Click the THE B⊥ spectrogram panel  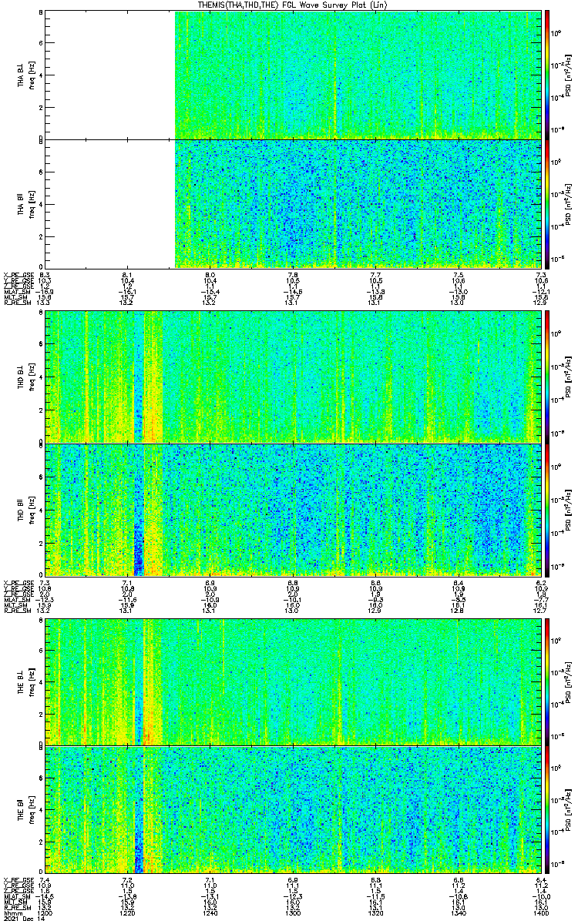click(x=293, y=681)
